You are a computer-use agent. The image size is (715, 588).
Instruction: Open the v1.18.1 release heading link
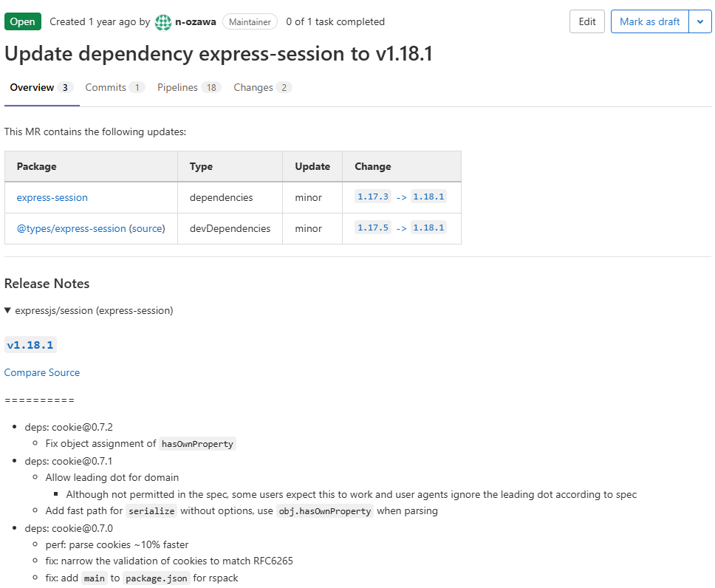tap(30, 345)
